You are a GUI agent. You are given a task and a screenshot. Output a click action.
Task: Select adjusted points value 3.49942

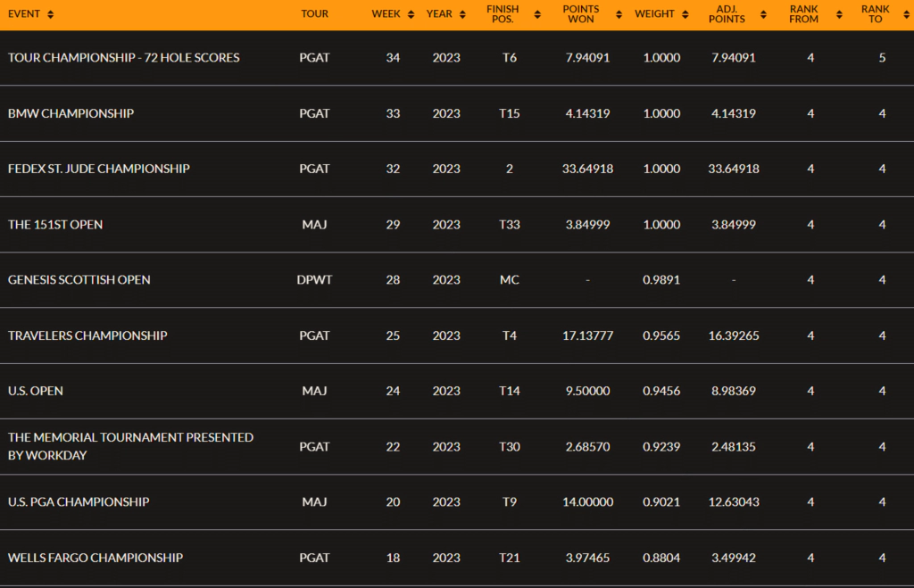(734, 559)
